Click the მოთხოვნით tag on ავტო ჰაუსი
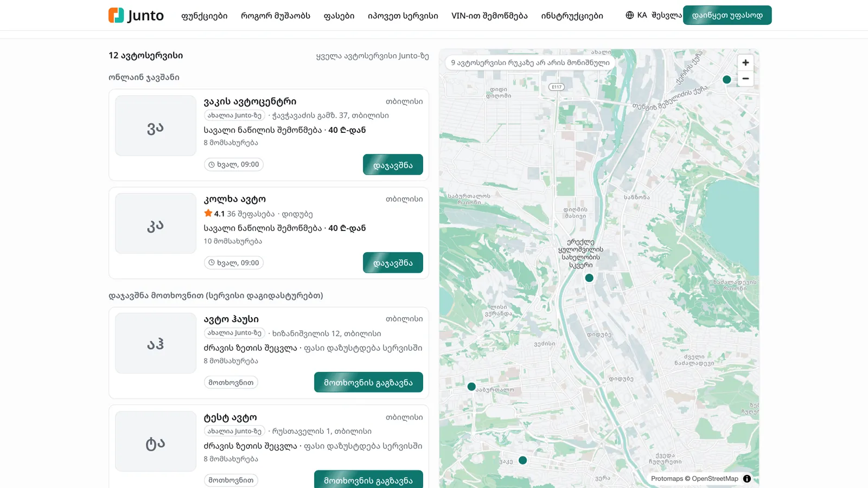 click(231, 382)
